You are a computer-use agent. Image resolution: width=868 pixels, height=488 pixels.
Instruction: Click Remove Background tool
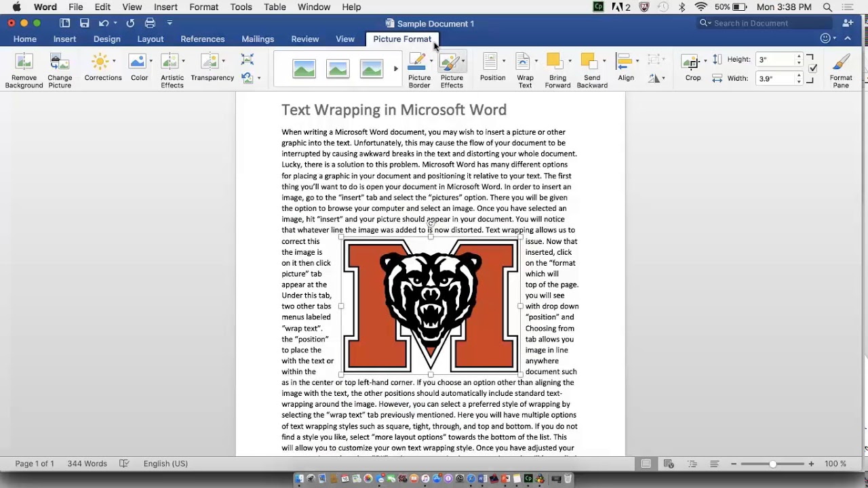(24, 70)
